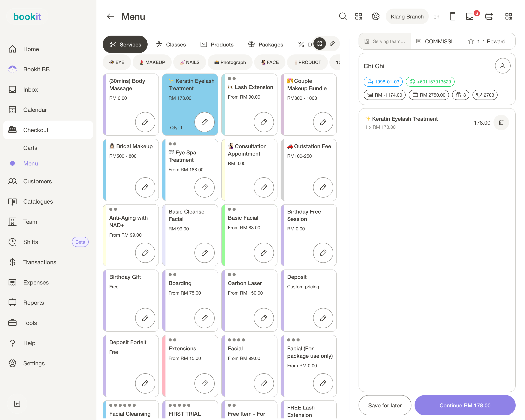Viewport: 525px width, 420px height.
Task: Click Continue RM 178.00 button
Action: click(465, 405)
